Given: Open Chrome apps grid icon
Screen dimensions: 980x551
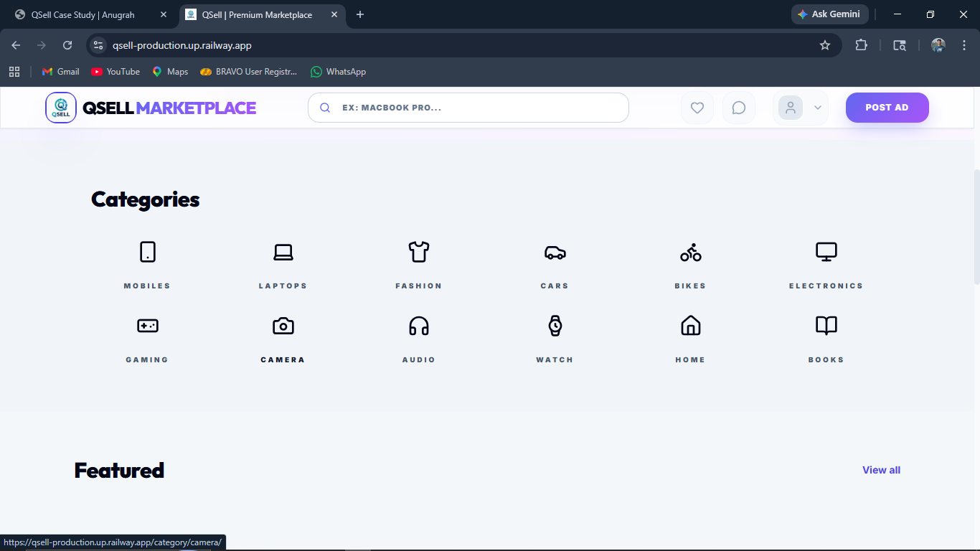Looking at the screenshot, I should point(14,72).
